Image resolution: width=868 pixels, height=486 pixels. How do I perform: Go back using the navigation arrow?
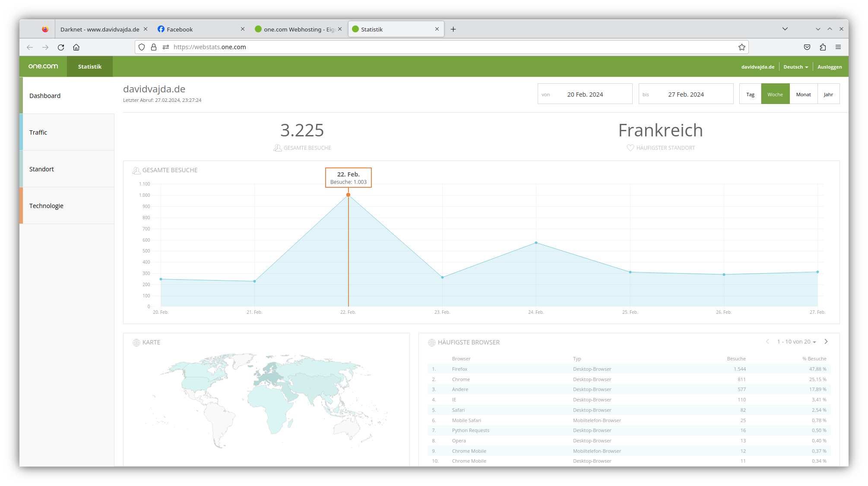(29, 47)
